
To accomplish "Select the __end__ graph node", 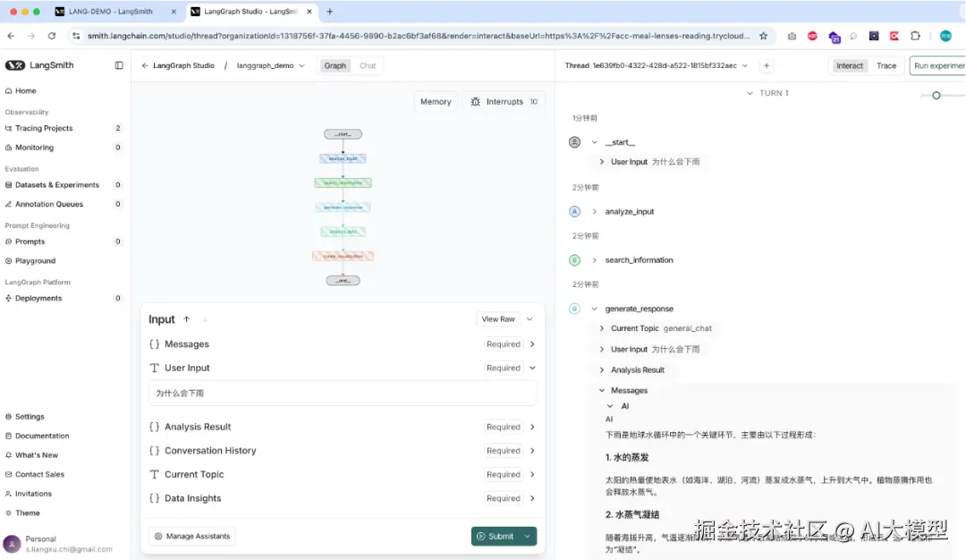I will (x=343, y=280).
